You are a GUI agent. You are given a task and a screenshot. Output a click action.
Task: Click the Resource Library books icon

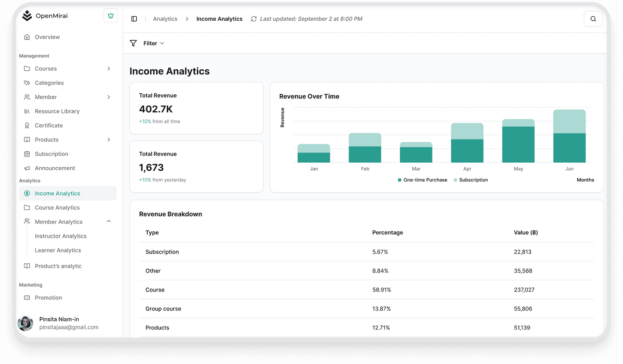coord(27,111)
